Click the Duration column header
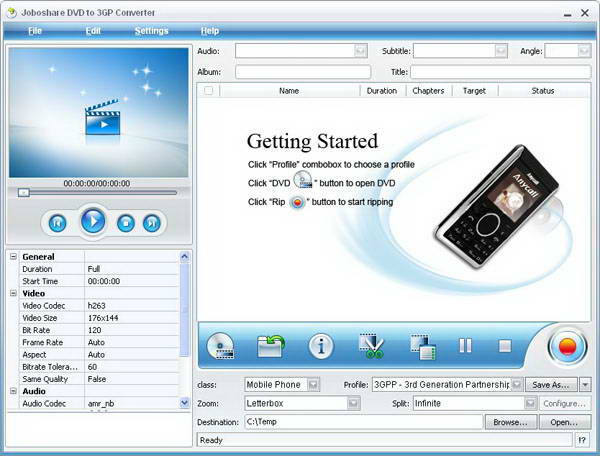600x456 pixels. 382,91
